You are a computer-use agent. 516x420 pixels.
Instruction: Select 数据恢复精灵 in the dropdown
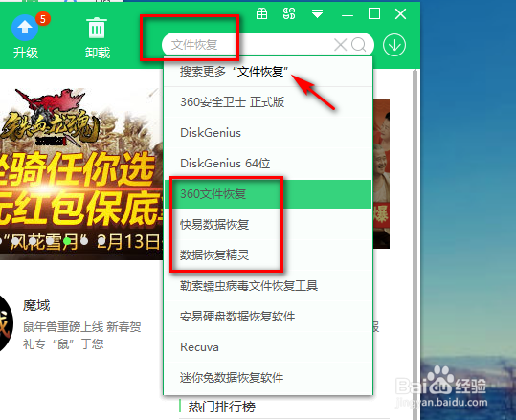pyautogui.click(x=268, y=254)
